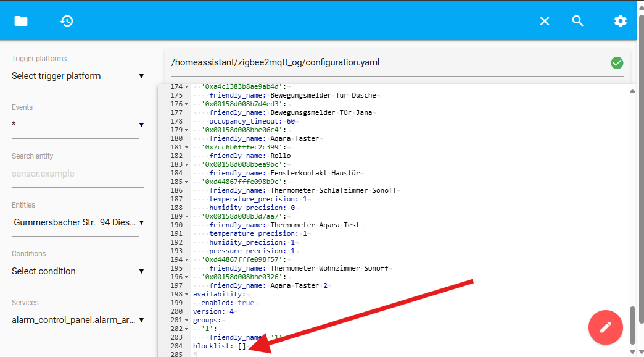Viewport: 644px width, 357px height.
Task: Open the Services dropdown
Action: (78, 320)
